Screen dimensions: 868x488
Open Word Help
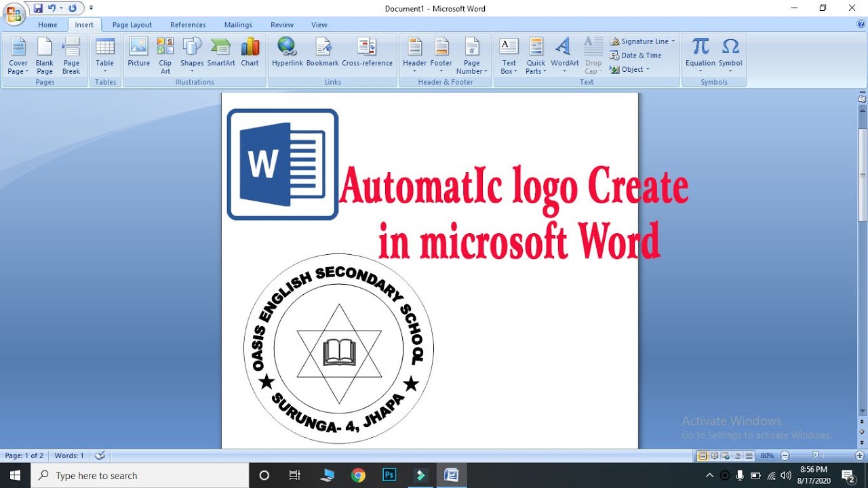point(861,24)
